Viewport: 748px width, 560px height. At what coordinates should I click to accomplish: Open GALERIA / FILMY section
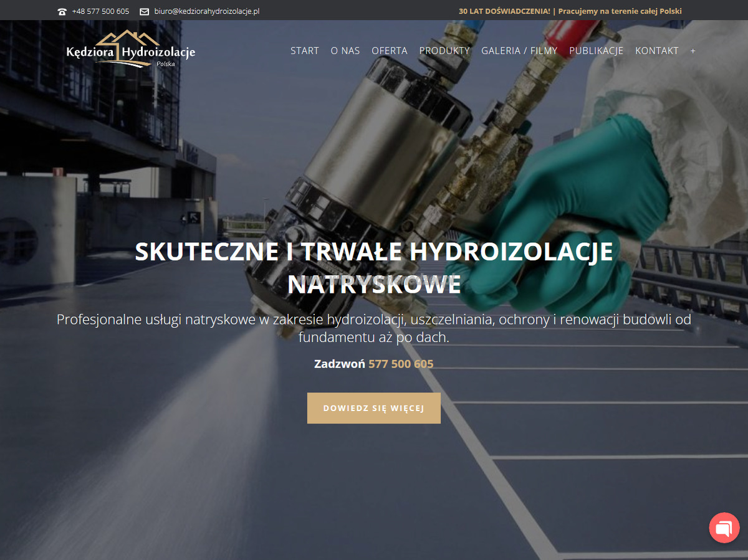(519, 51)
